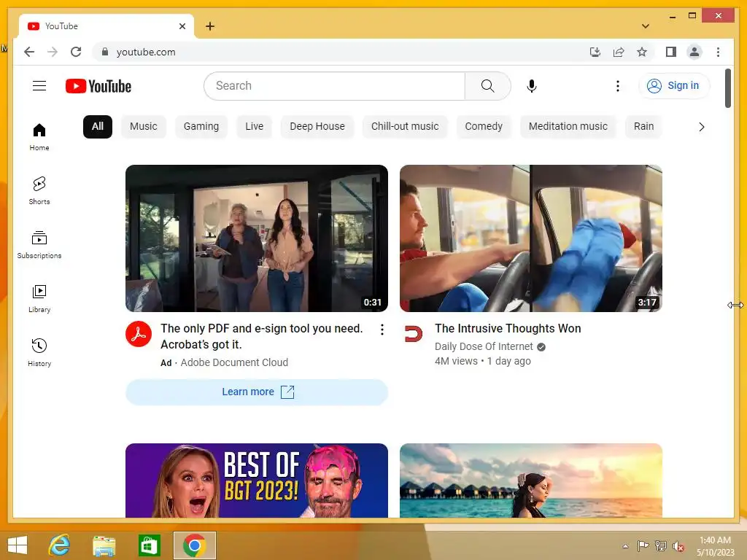747x560 pixels.
Task: Reload the YouTube page
Action: tap(76, 52)
